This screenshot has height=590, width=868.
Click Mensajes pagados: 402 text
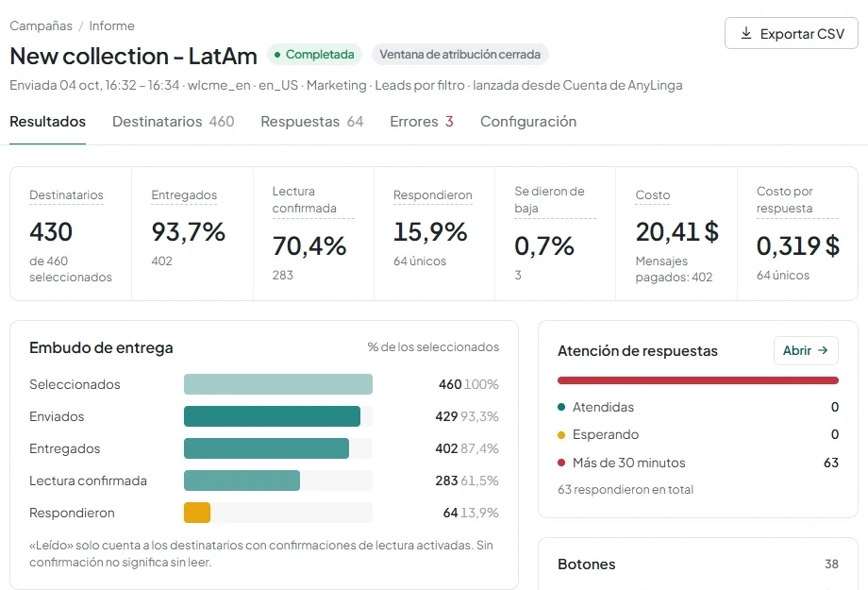[x=674, y=269]
